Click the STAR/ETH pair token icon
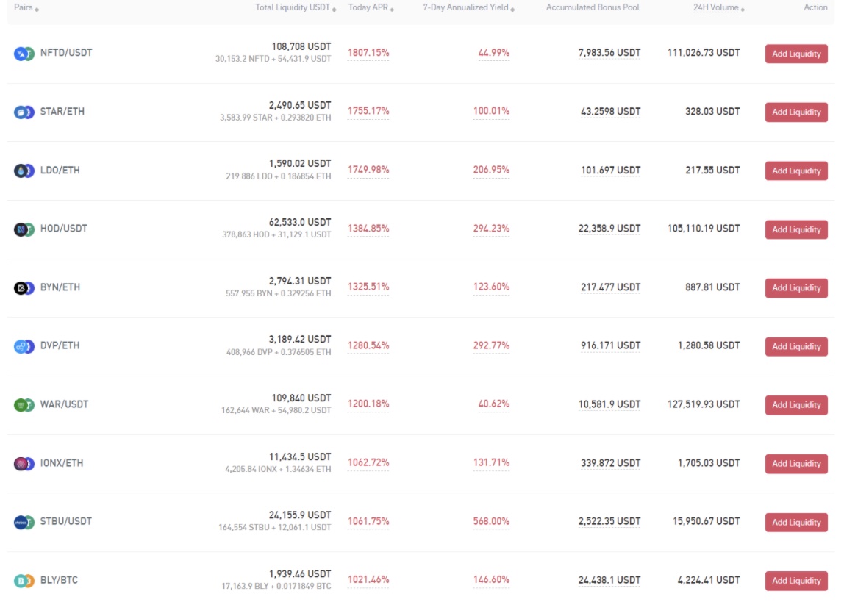Viewport: 844px width, 616px height. tap(24, 112)
